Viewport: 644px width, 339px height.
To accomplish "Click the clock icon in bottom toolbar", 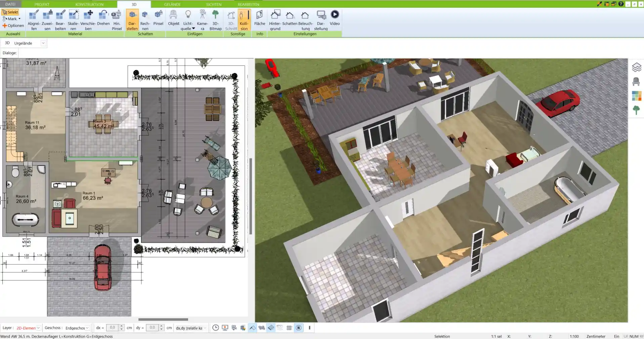I will point(216,328).
